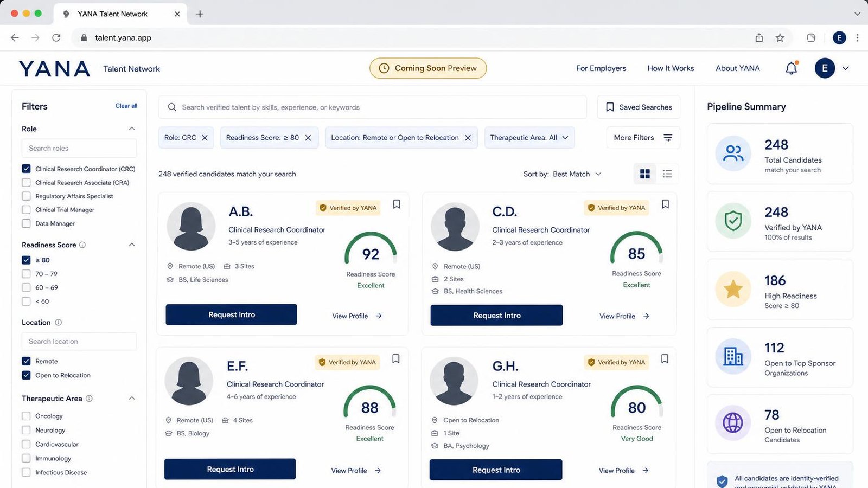This screenshot has width=868, height=488.
Task: Click the Total Candidates people icon
Action: point(733,153)
